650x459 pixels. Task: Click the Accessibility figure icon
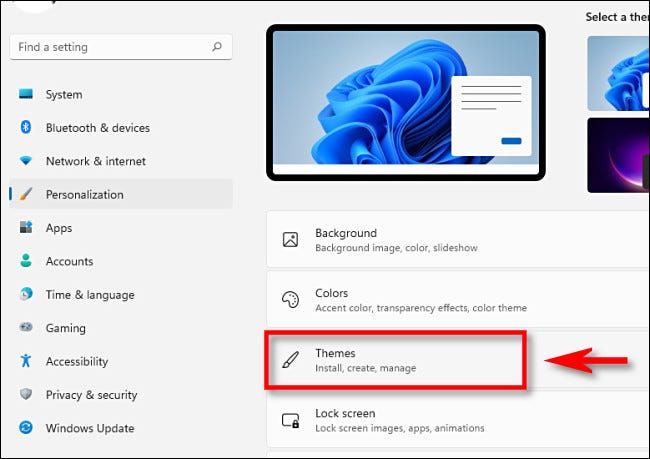point(26,361)
